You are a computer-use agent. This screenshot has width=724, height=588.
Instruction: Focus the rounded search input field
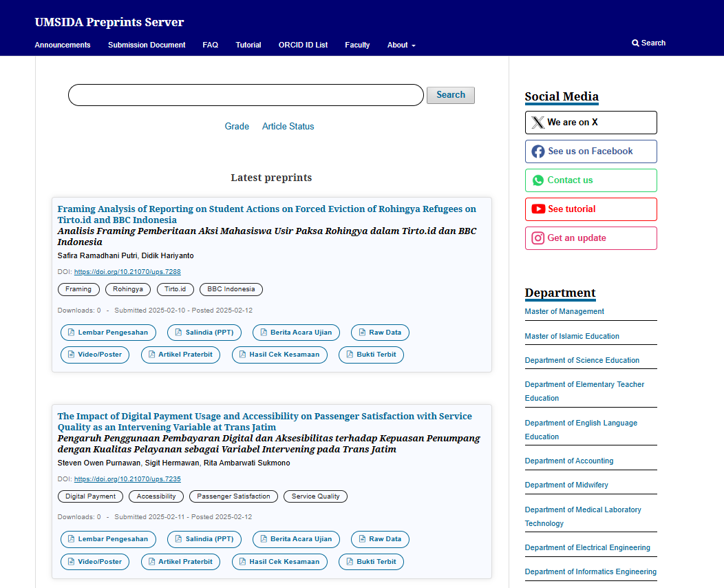point(246,95)
